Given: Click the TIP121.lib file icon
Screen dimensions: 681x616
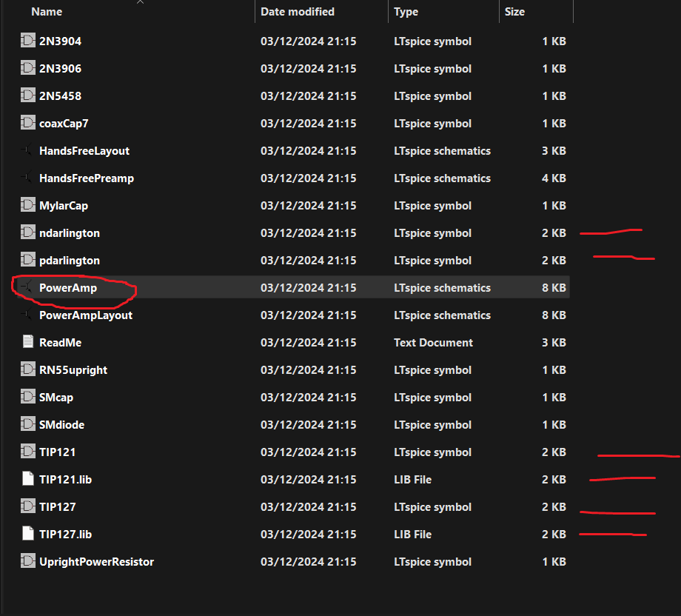Looking at the screenshot, I should click(28, 479).
